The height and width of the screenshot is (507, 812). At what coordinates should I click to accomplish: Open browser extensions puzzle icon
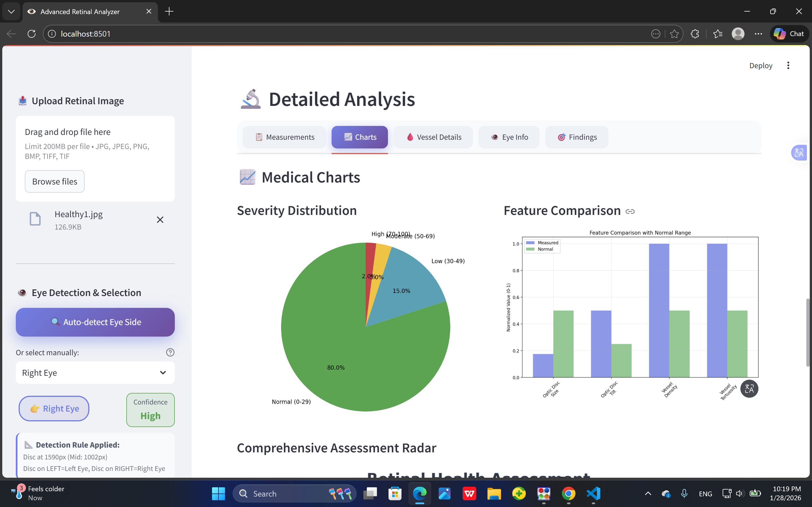tap(695, 34)
